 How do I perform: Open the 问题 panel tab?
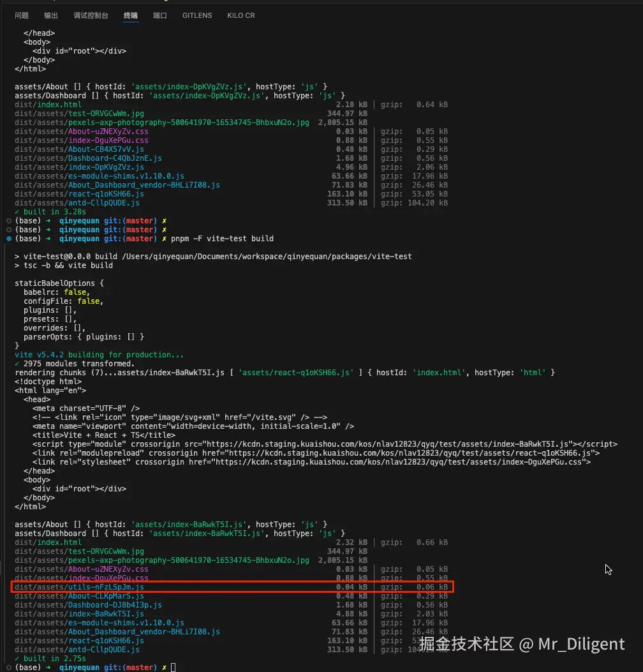[22, 15]
